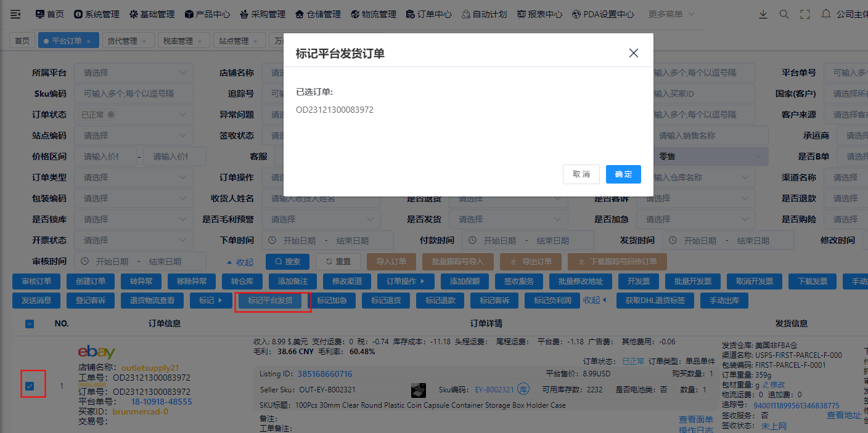Image resolution: width=868 pixels, height=433 pixels.
Task: Open the notification bell icon
Action: coord(825,14)
